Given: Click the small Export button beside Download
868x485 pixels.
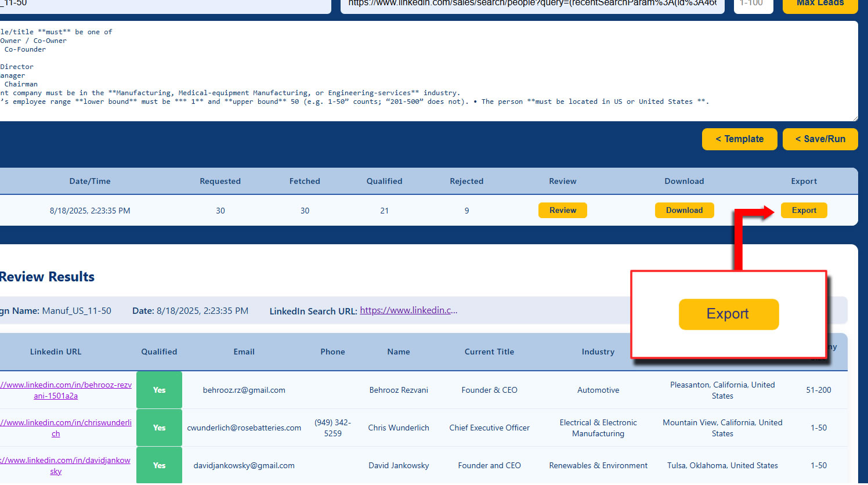Looking at the screenshot, I should 804,211.
